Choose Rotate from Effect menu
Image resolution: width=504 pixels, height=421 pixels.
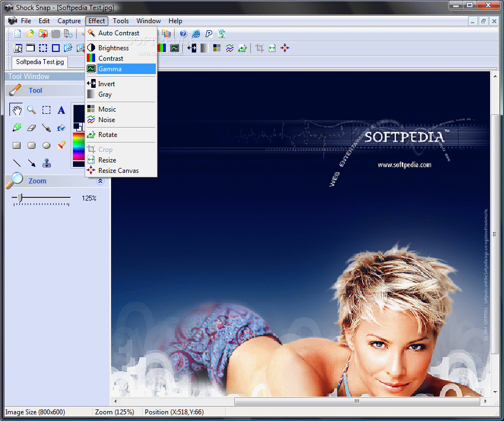coord(121,135)
